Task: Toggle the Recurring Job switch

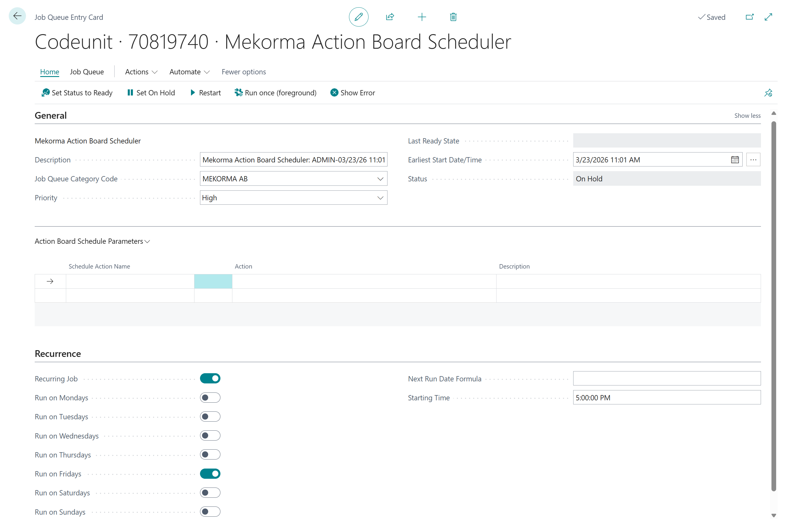Action: click(210, 378)
